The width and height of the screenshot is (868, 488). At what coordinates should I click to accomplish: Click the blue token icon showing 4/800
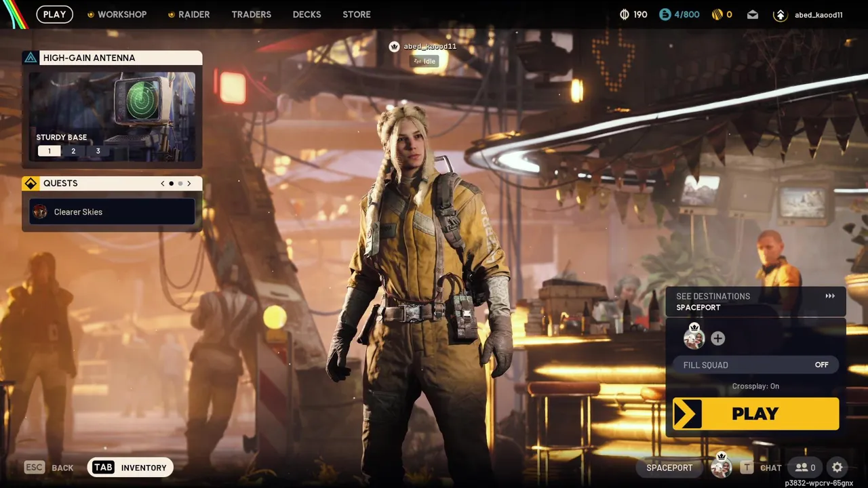point(665,14)
